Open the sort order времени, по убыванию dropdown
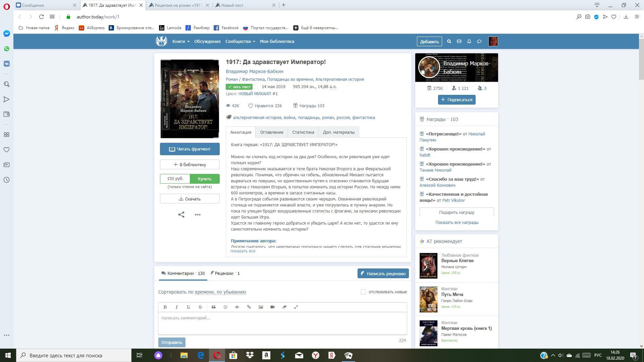 (x=220, y=292)
